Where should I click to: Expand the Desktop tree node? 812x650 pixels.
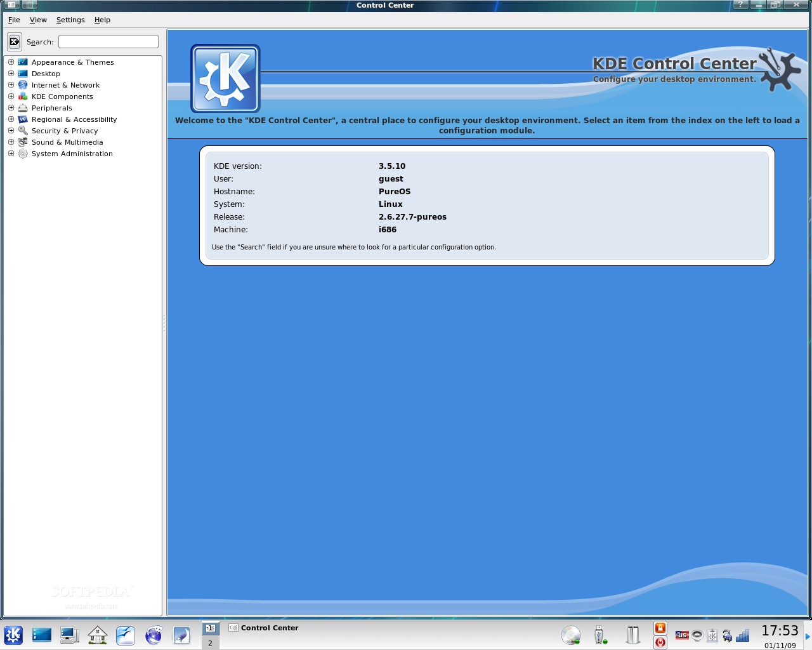pos(11,74)
